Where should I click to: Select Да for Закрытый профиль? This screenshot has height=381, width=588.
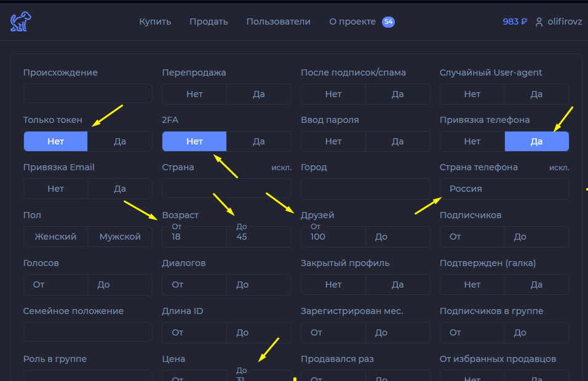click(x=397, y=285)
